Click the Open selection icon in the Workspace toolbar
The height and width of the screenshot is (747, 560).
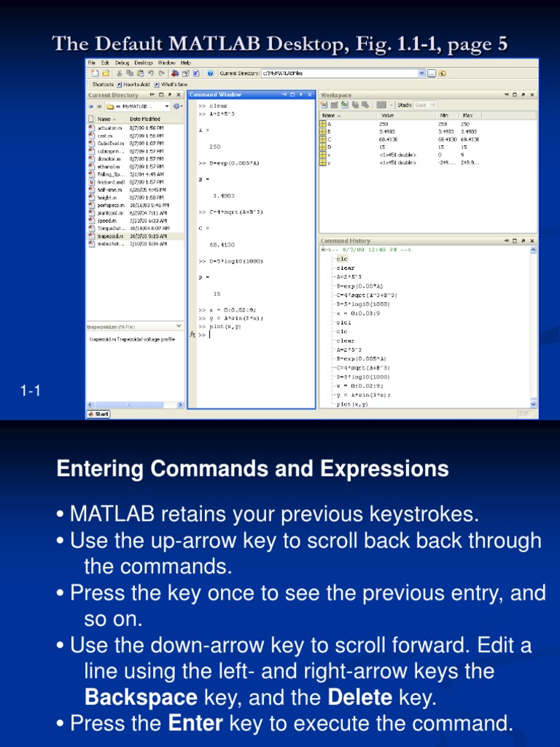334,105
